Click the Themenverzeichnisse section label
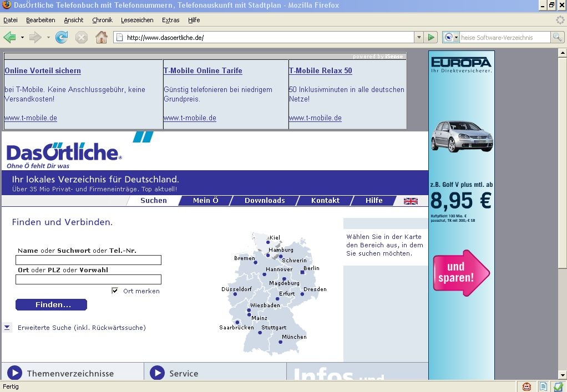Viewport: 567px width, 392px height. tap(70, 373)
